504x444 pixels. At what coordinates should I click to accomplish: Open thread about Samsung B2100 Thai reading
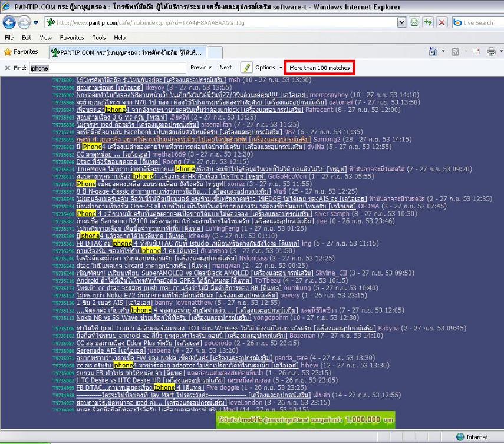pos(195,221)
